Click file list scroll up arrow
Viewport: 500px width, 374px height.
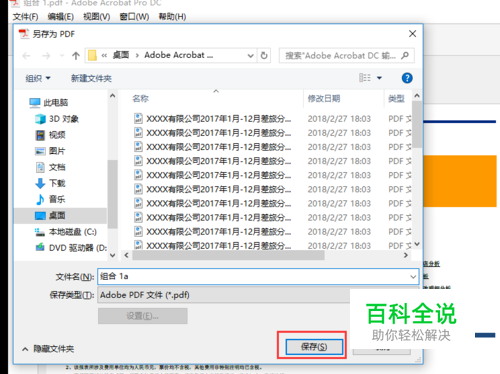click(417, 96)
